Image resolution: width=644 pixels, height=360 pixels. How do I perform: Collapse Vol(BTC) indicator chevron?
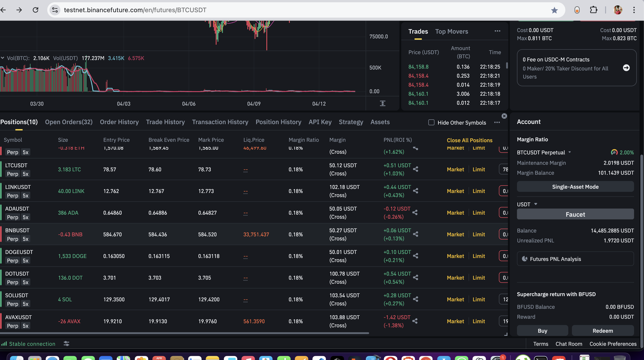click(2, 58)
